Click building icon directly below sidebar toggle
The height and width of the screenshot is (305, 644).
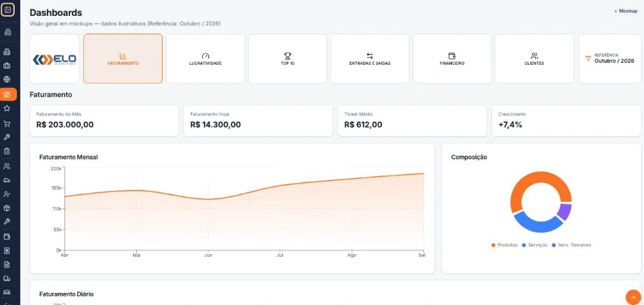tap(7, 32)
